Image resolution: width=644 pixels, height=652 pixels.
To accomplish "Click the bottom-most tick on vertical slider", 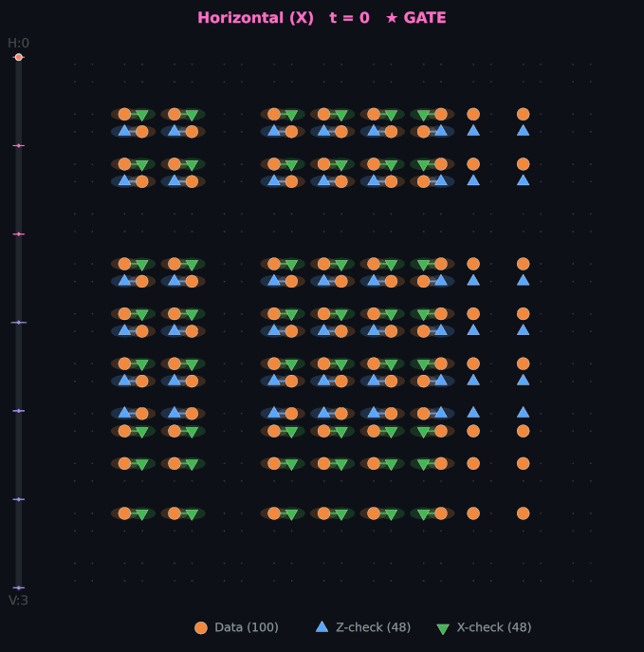I will tap(18, 587).
